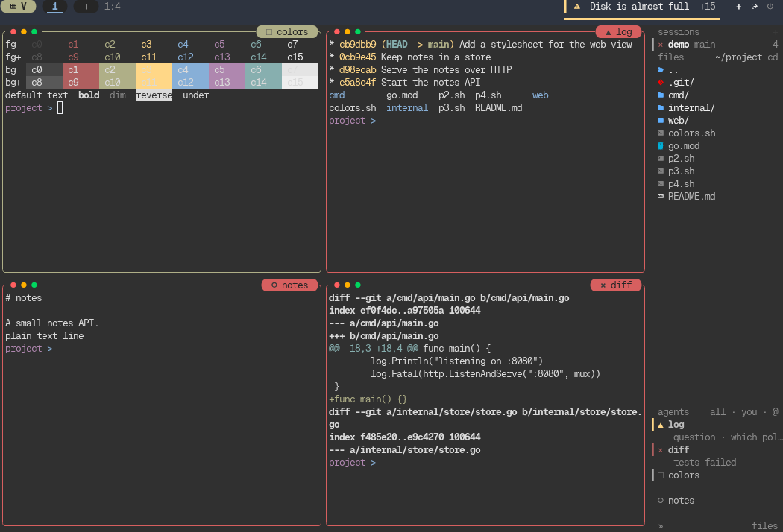Click the green dot on the colors pane

[34, 32]
